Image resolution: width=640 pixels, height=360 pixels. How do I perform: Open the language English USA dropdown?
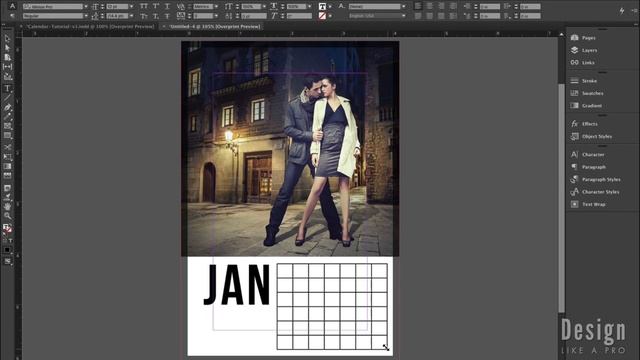click(404, 16)
